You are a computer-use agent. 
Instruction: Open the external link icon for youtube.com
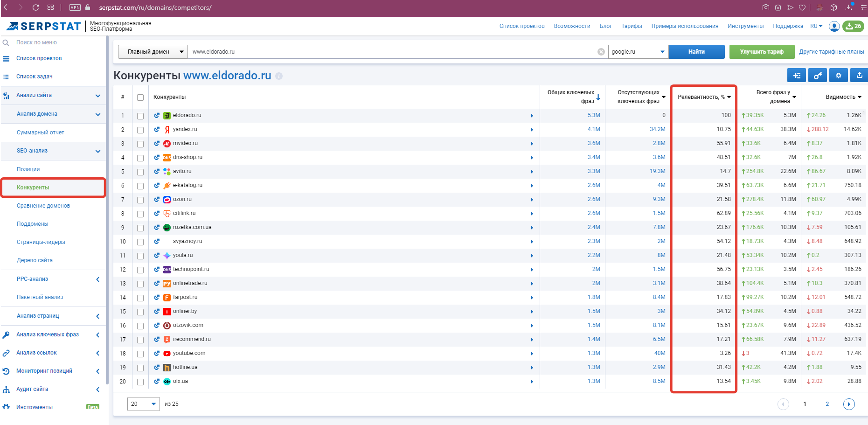[157, 353]
